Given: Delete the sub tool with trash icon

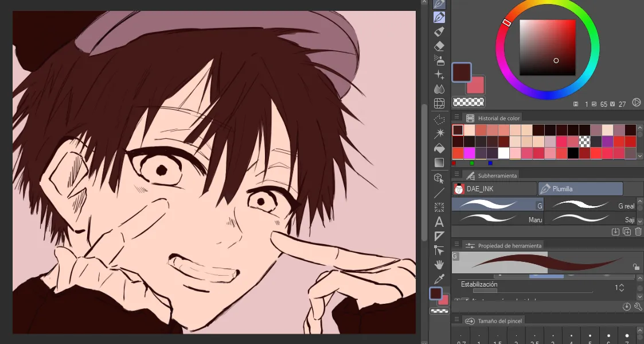Looking at the screenshot, I should [638, 231].
